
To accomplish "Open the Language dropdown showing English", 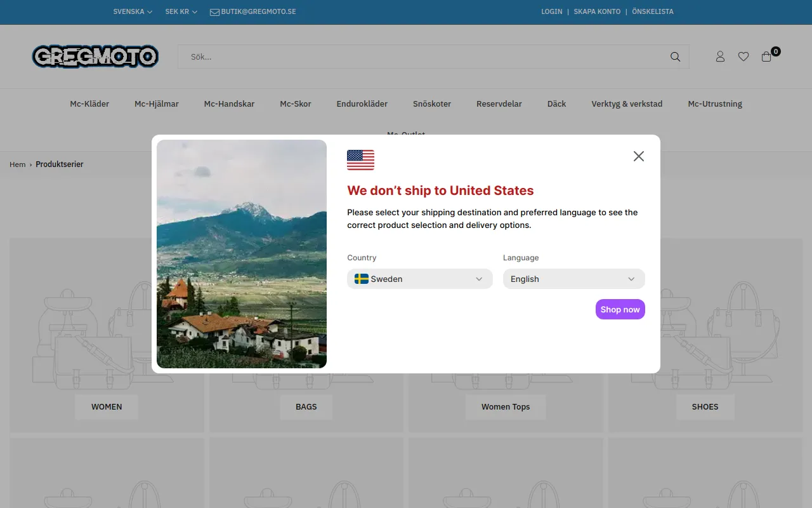I will pos(574,279).
